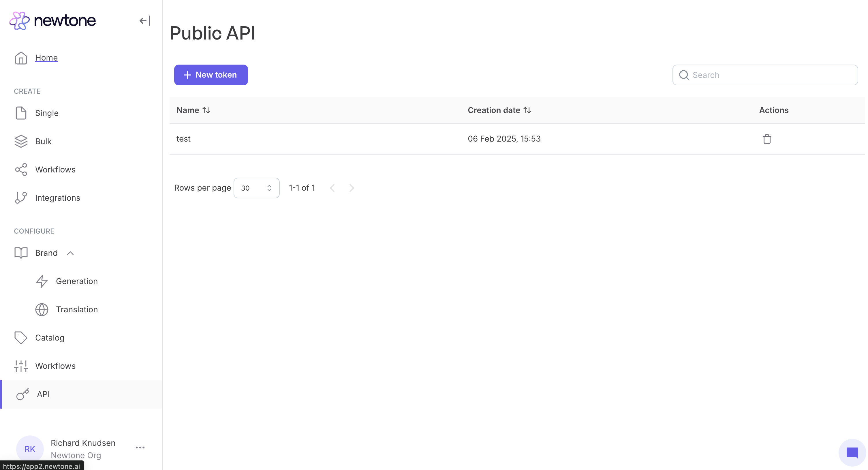Open the chat support bubble

point(852,452)
